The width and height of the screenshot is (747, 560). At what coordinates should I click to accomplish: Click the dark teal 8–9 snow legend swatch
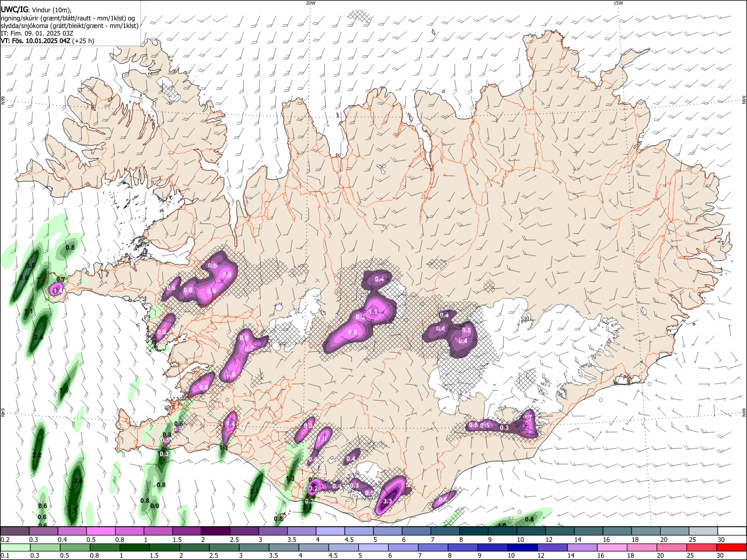[x=474, y=531]
